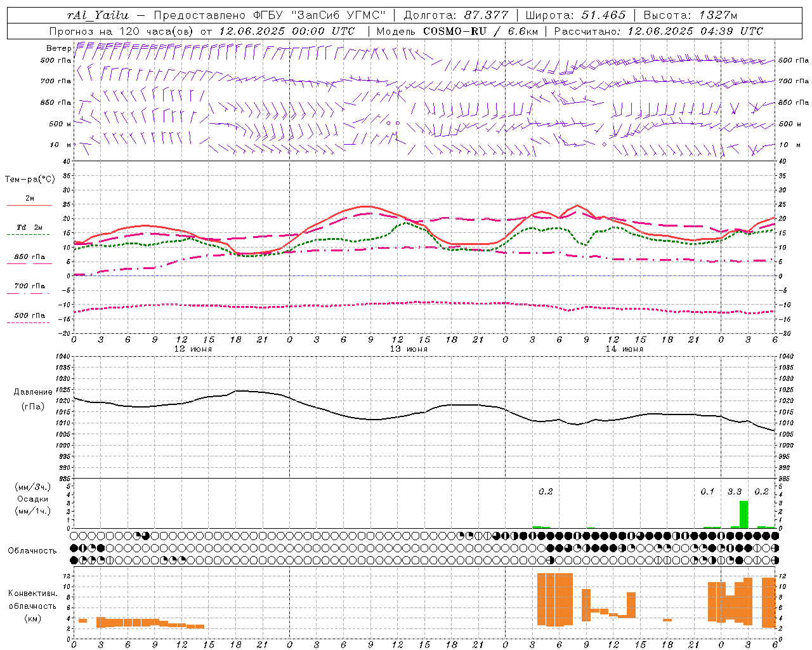Click the 'Осадки' precipitation label
Viewport: 812px width, 650px height.
[x=32, y=499]
